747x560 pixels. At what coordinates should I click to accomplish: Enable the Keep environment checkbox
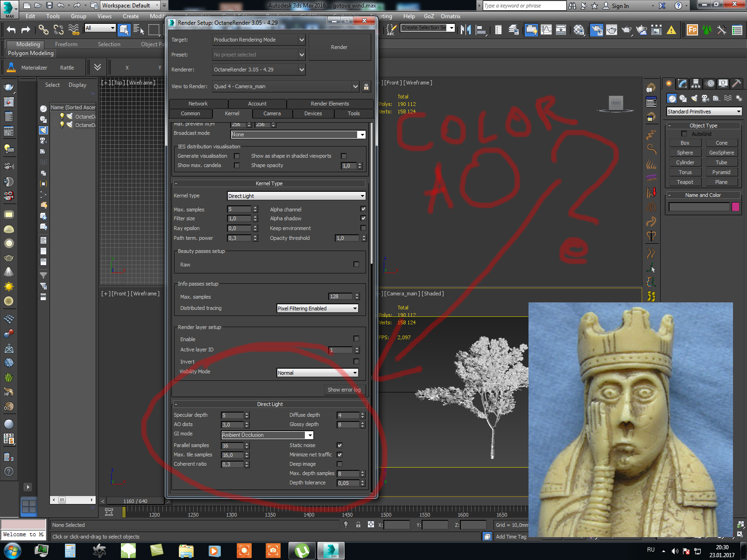[363, 228]
